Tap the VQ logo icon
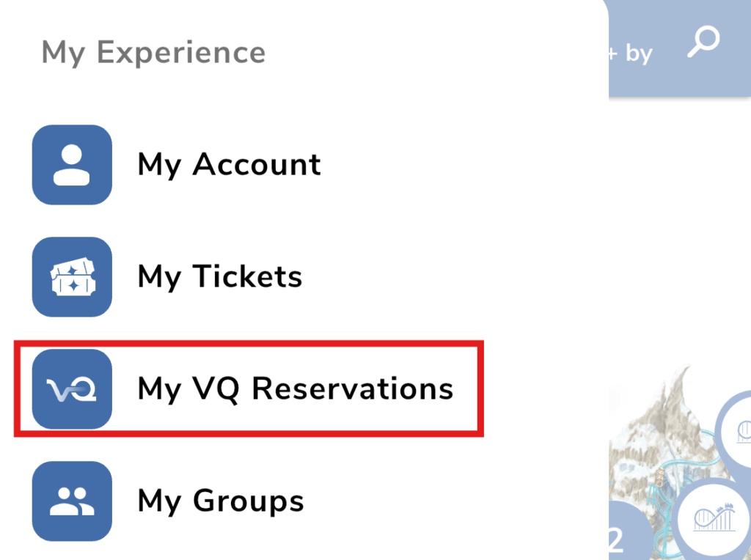Viewport: 751px width, 560px height. [72, 388]
